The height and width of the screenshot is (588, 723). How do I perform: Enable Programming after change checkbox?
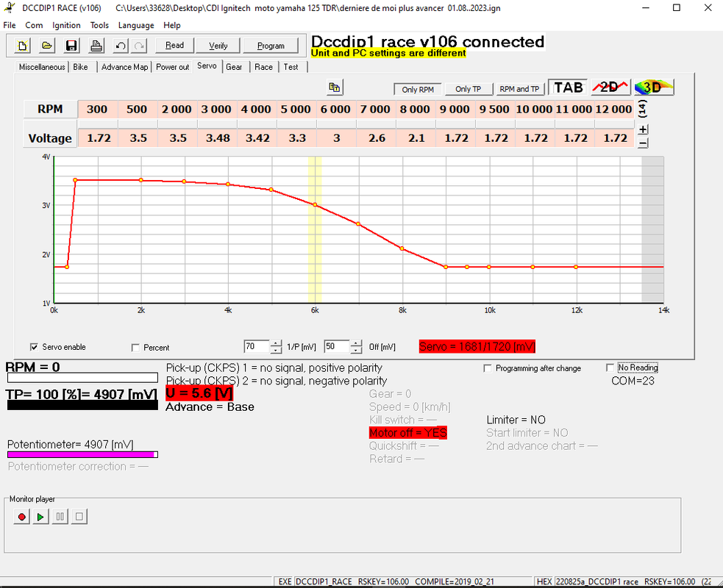(488, 368)
